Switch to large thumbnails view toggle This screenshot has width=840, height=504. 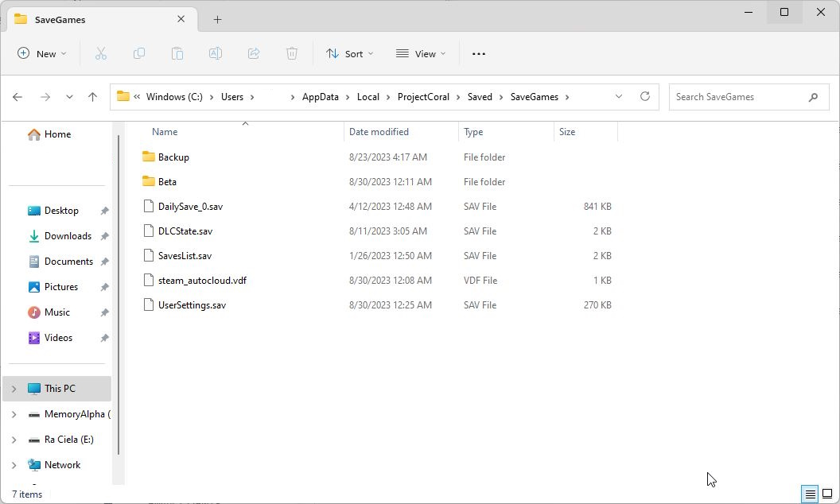coord(827,494)
